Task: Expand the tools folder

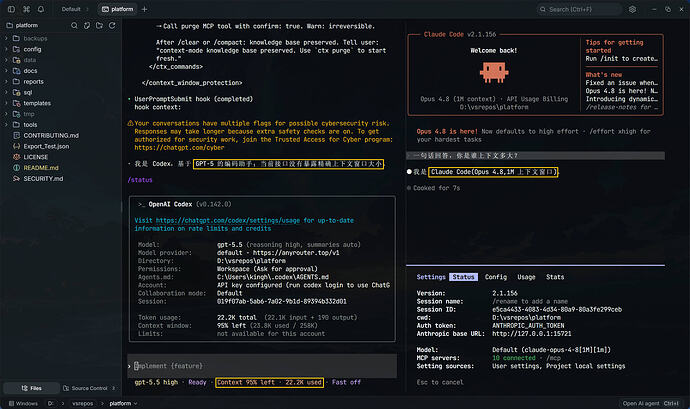Action: 6,125
